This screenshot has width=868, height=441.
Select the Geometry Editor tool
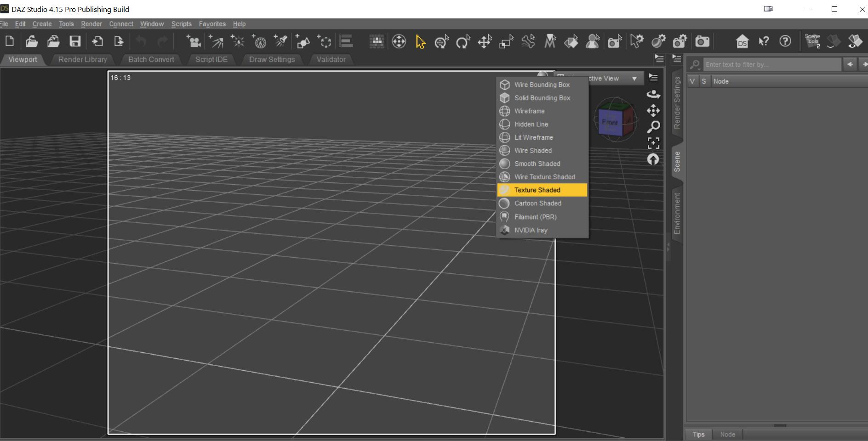coord(550,42)
